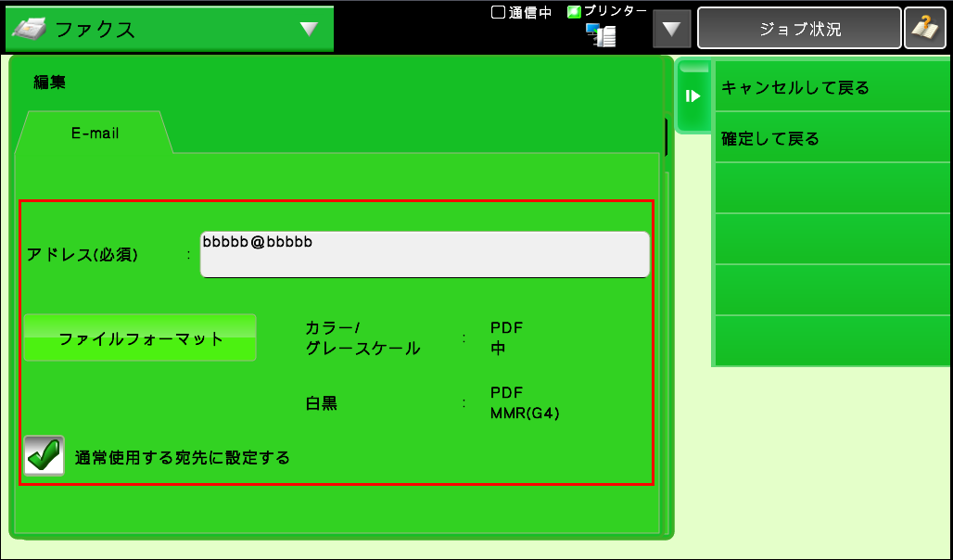Screen dimensions: 953x560
Task: Click the green checkmark icon
Action: pyautogui.click(x=44, y=456)
